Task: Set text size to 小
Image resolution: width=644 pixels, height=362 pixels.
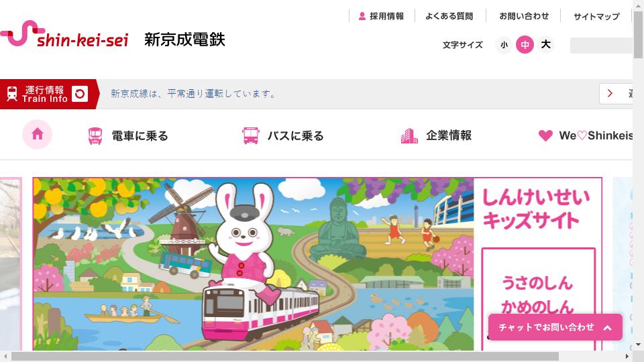Action: 504,45
